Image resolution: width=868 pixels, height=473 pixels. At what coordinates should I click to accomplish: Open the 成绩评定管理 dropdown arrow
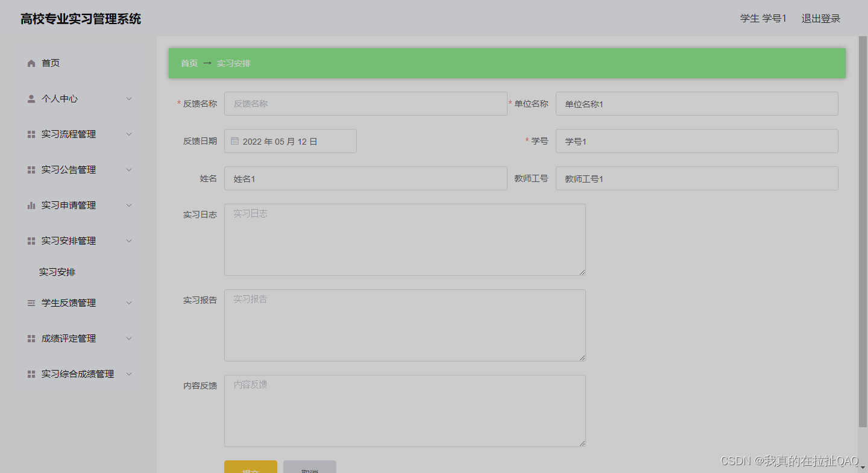pyautogui.click(x=128, y=338)
